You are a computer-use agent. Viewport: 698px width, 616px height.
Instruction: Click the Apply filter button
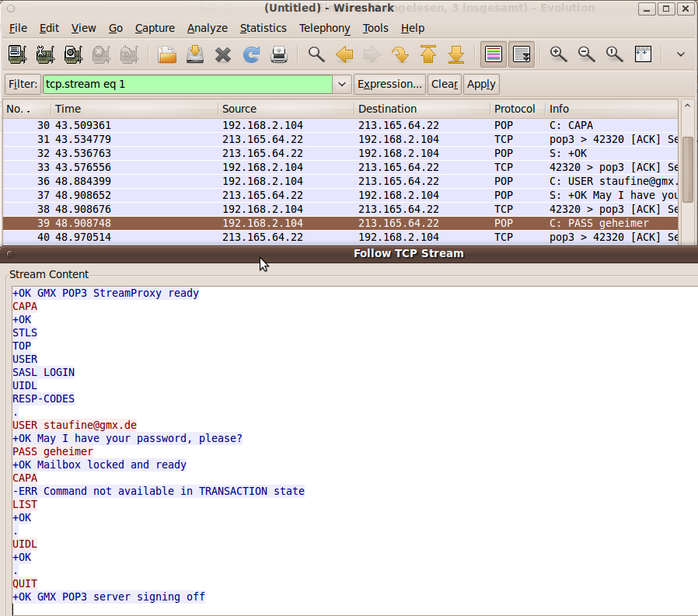(481, 84)
